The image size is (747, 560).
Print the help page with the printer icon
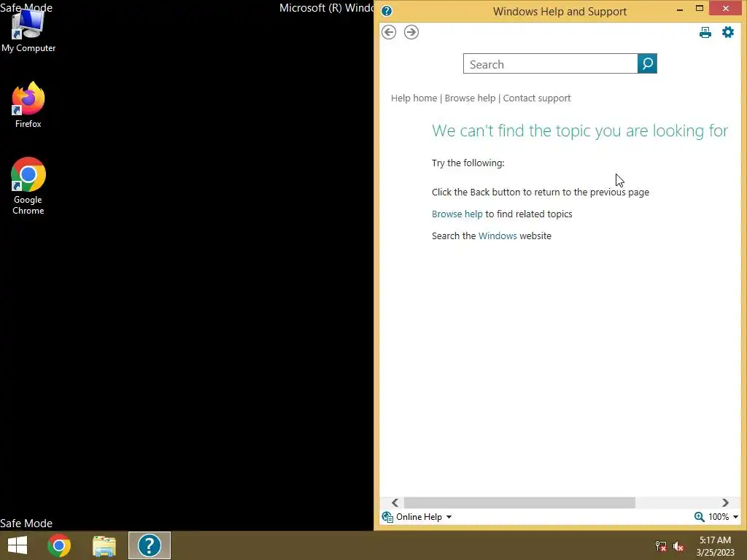(705, 32)
